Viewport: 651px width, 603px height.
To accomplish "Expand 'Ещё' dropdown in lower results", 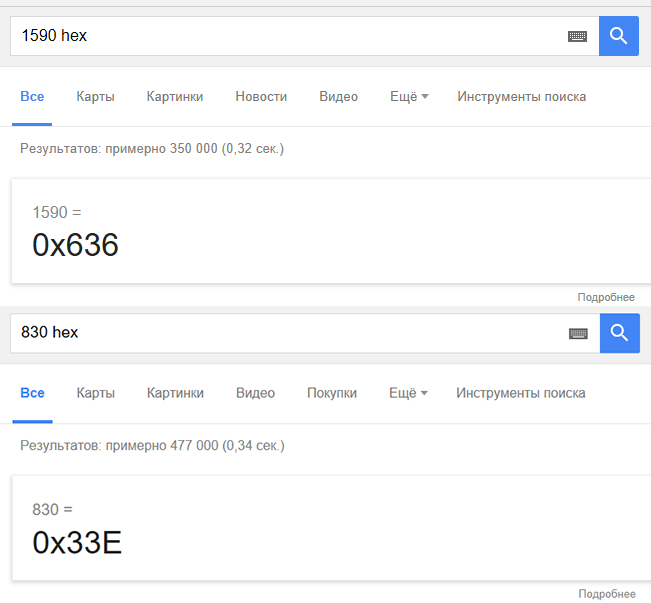I will tap(408, 393).
